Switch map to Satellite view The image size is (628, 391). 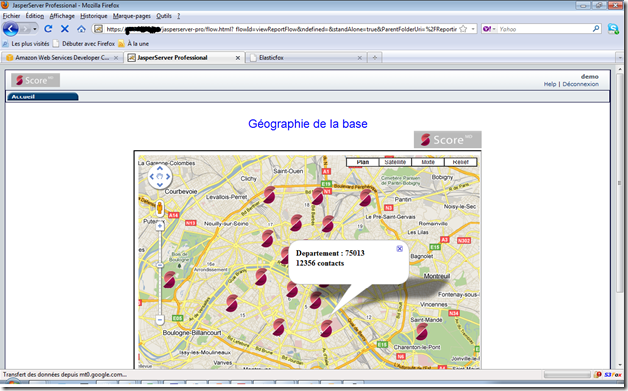pyautogui.click(x=395, y=162)
